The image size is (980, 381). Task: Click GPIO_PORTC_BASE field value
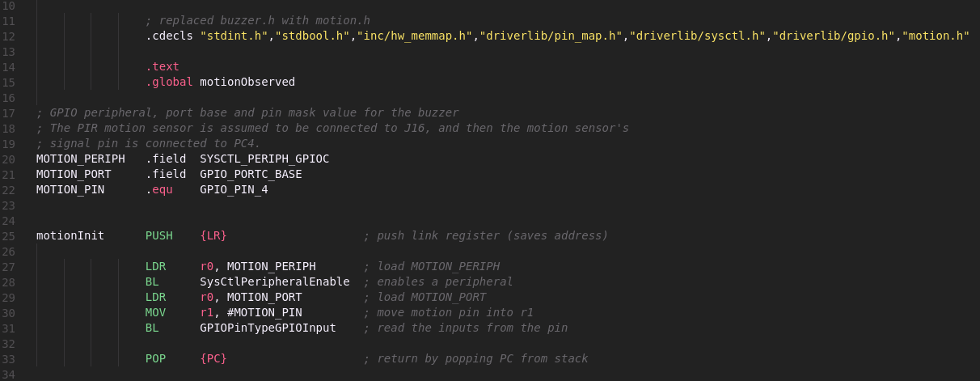(251, 174)
